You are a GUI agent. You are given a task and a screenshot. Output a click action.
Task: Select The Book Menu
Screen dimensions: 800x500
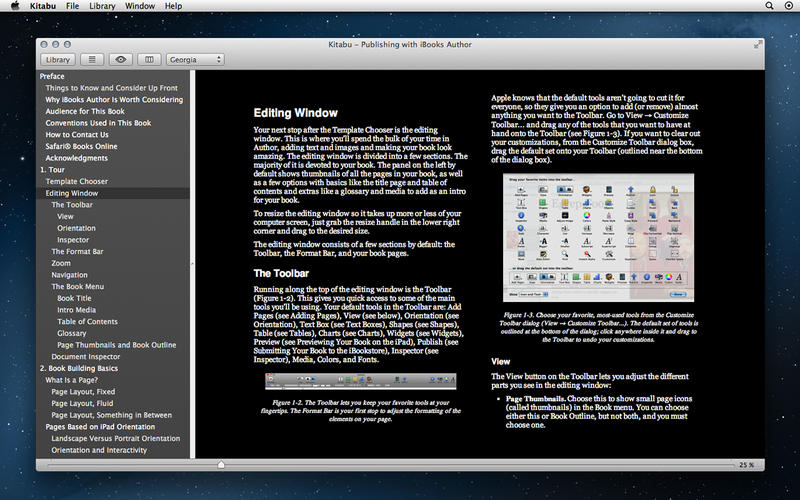click(78, 287)
